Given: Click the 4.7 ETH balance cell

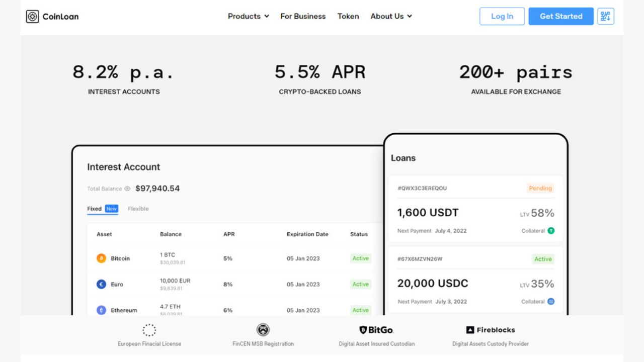Looking at the screenshot, I should click(172, 310).
